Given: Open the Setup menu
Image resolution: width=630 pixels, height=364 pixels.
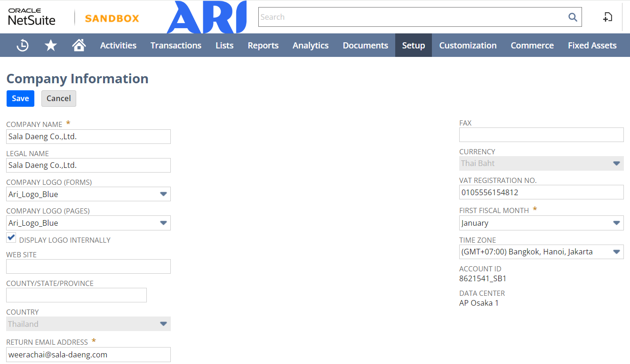Looking at the screenshot, I should click(414, 45).
